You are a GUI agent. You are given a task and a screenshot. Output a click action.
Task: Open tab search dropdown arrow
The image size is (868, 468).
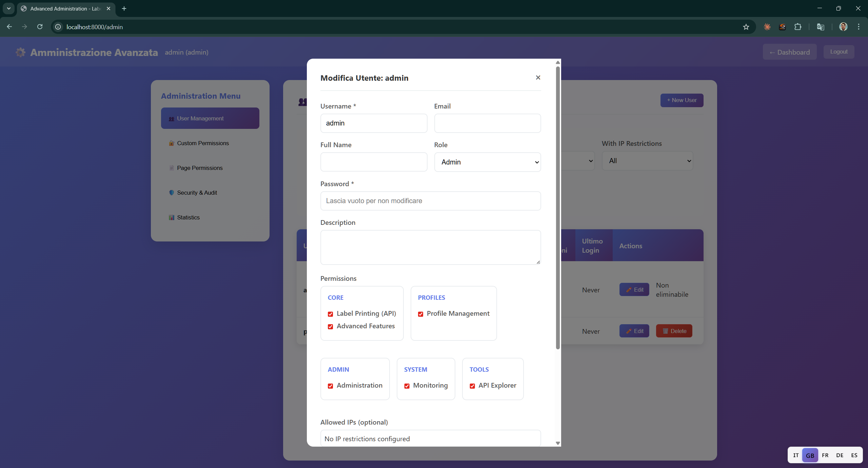[9, 8]
